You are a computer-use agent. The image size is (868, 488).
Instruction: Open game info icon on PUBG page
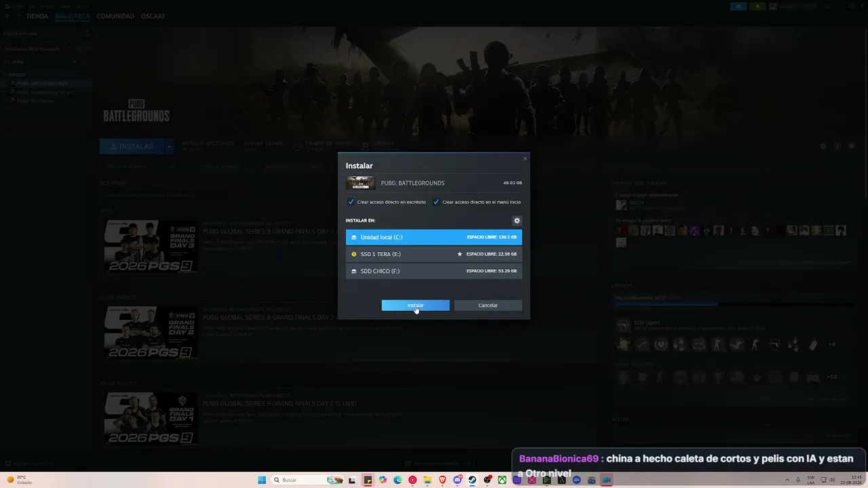tap(837, 146)
